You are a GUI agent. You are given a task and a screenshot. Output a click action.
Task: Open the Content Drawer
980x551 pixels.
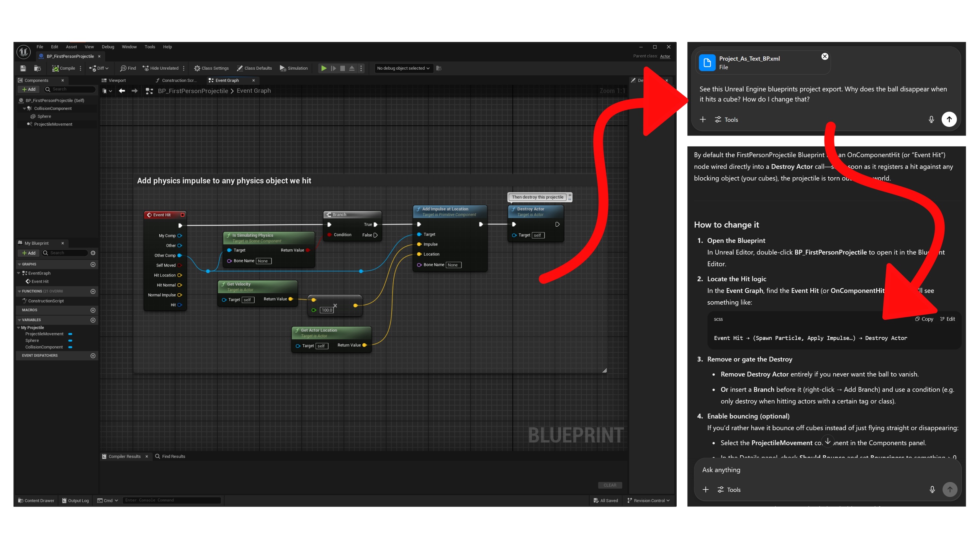pyautogui.click(x=36, y=500)
